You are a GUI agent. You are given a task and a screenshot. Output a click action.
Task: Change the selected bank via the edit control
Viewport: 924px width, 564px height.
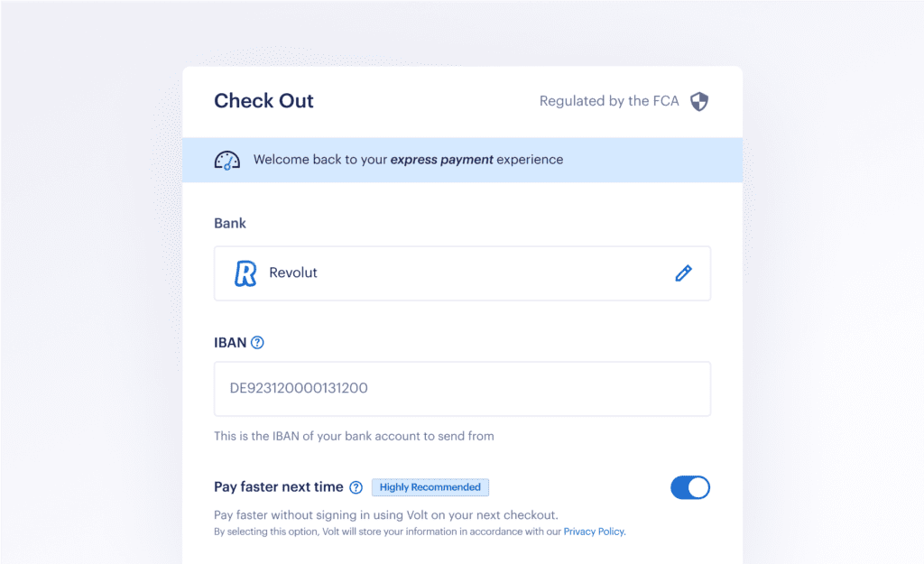[x=683, y=273]
